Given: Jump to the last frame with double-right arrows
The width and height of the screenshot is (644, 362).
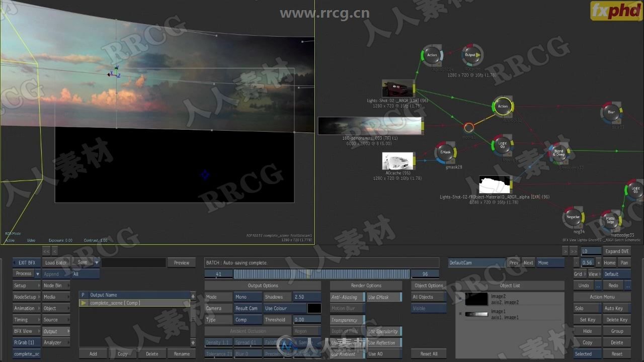Looking at the screenshot, I should tap(574, 251).
